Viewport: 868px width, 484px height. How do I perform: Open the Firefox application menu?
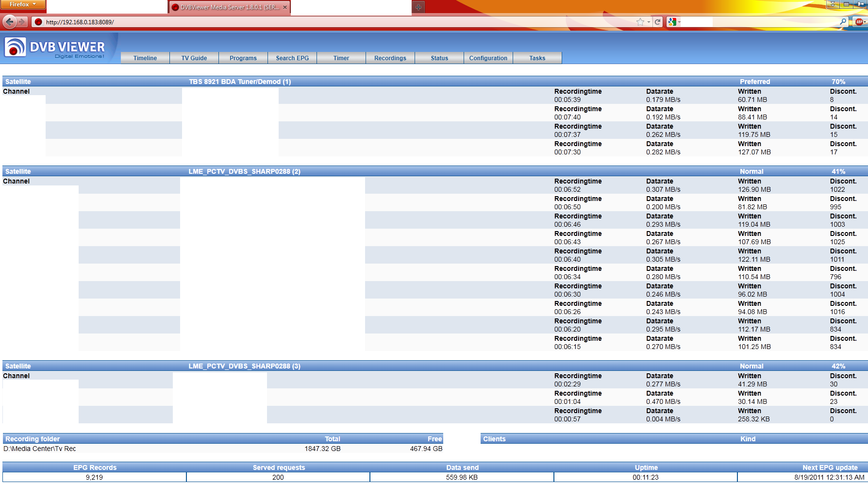pyautogui.click(x=23, y=4)
